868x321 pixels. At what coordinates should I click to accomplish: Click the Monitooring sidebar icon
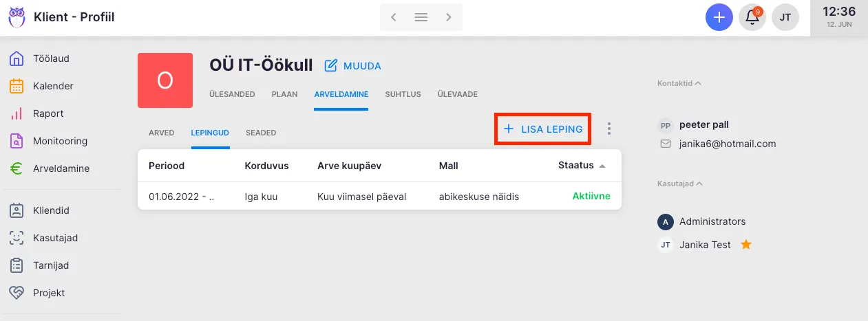17,141
